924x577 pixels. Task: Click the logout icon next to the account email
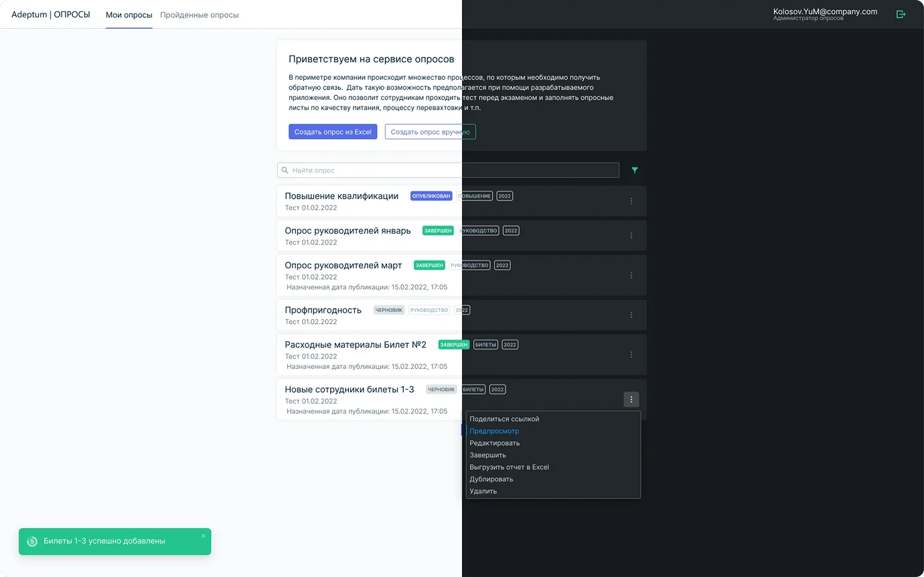coord(901,14)
